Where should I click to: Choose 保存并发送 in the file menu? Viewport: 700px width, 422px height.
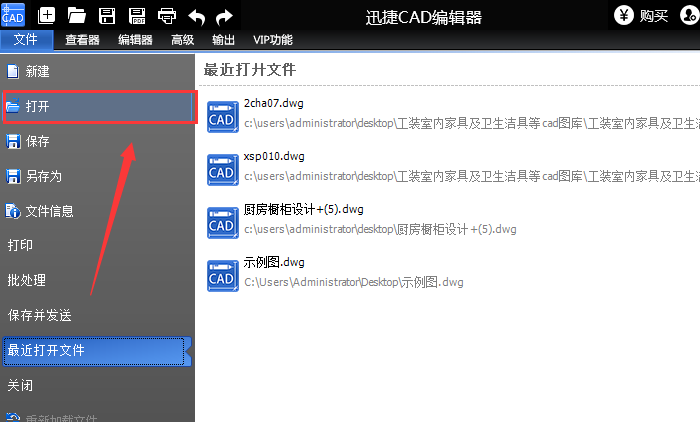(97, 315)
